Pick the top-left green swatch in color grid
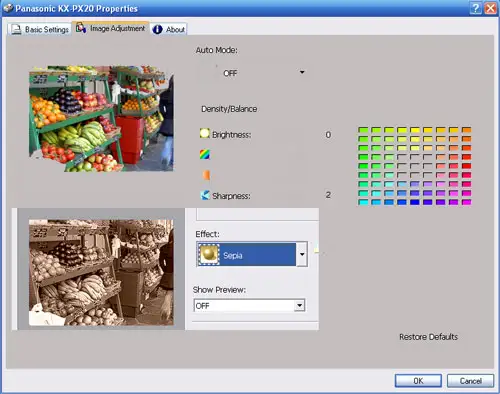Image resolution: width=500 pixels, height=394 pixels. pos(363,130)
